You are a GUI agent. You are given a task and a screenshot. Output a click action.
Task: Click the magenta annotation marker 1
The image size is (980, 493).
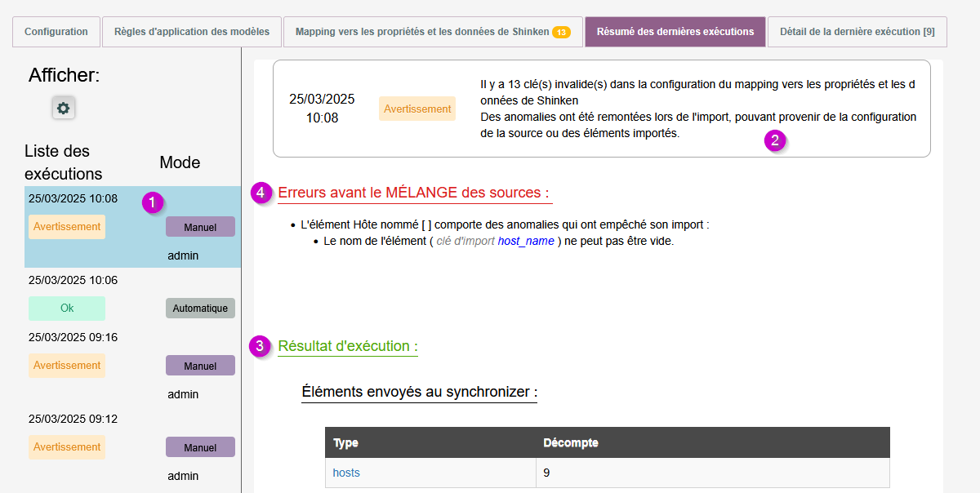(x=153, y=203)
